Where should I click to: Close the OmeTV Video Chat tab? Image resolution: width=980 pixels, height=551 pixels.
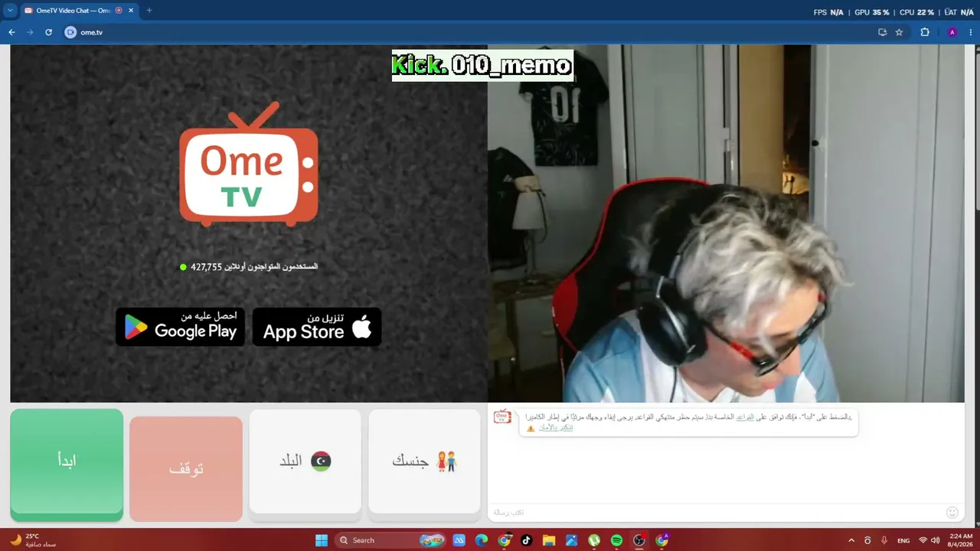click(x=130, y=11)
